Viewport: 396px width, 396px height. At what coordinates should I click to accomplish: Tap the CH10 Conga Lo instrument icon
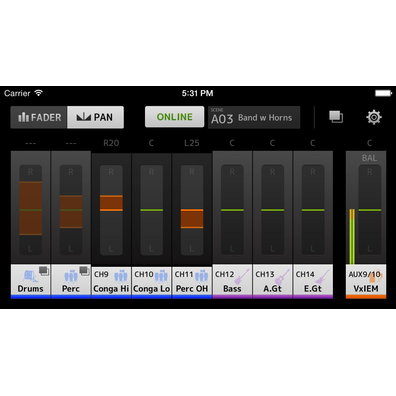coord(161,275)
